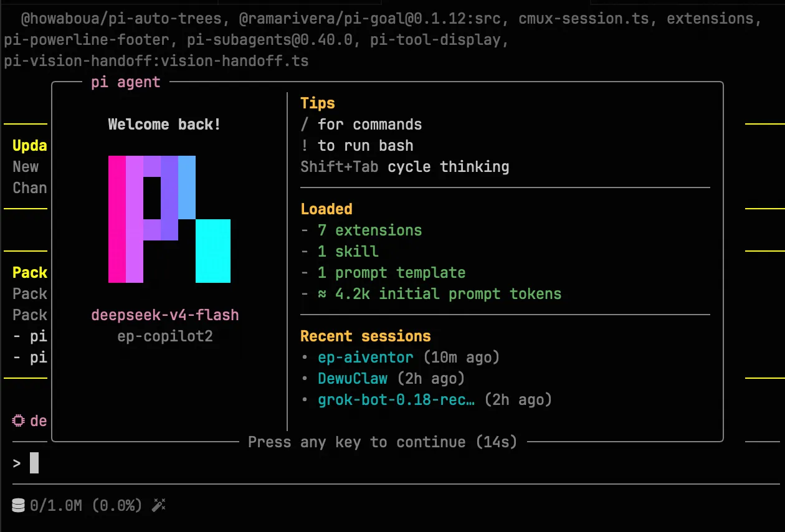Viewport: 785px width, 532px height.
Task: Click the "7 extensions" entry
Action: point(369,230)
